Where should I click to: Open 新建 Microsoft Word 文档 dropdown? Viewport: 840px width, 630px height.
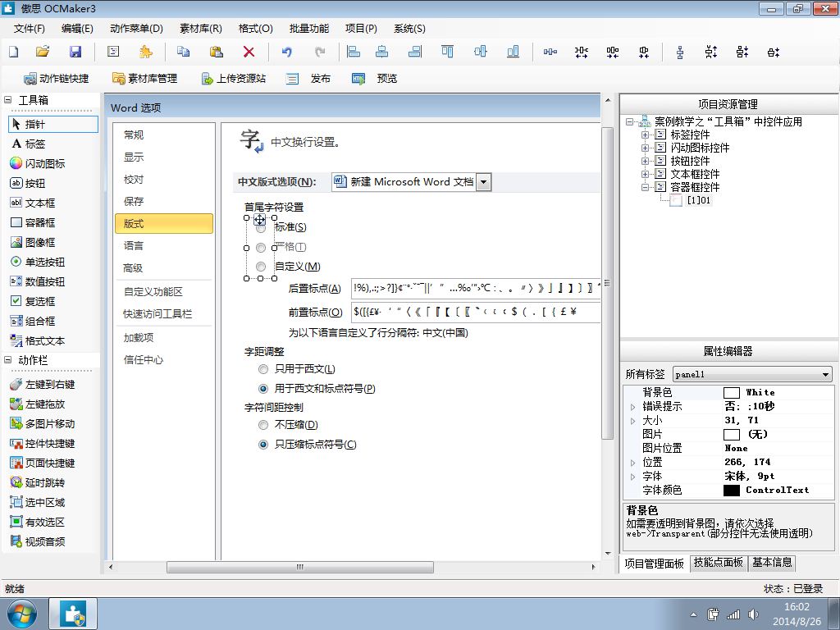483,182
